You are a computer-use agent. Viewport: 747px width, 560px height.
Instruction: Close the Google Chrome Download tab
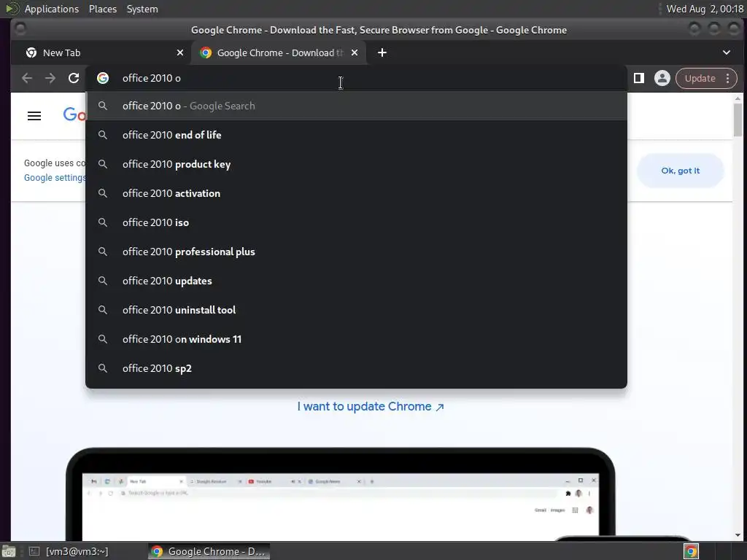point(355,52)
